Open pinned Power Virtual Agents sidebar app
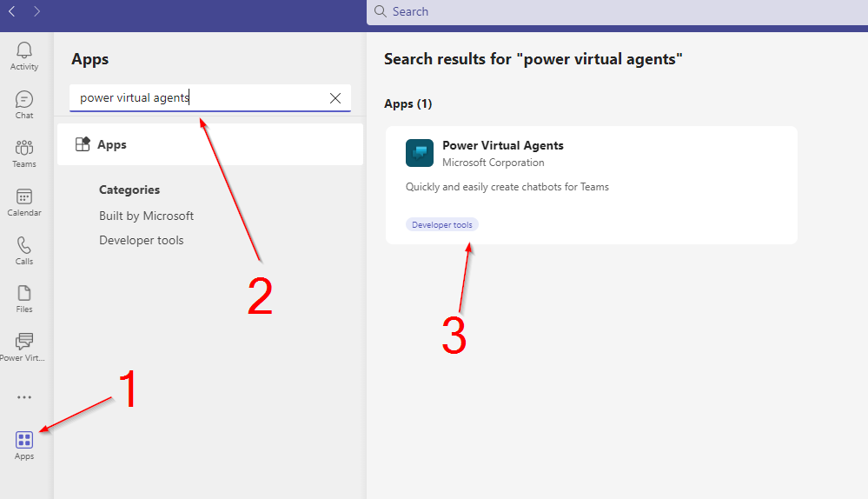This screenshot has height=499, width=868. pos(24,347)
